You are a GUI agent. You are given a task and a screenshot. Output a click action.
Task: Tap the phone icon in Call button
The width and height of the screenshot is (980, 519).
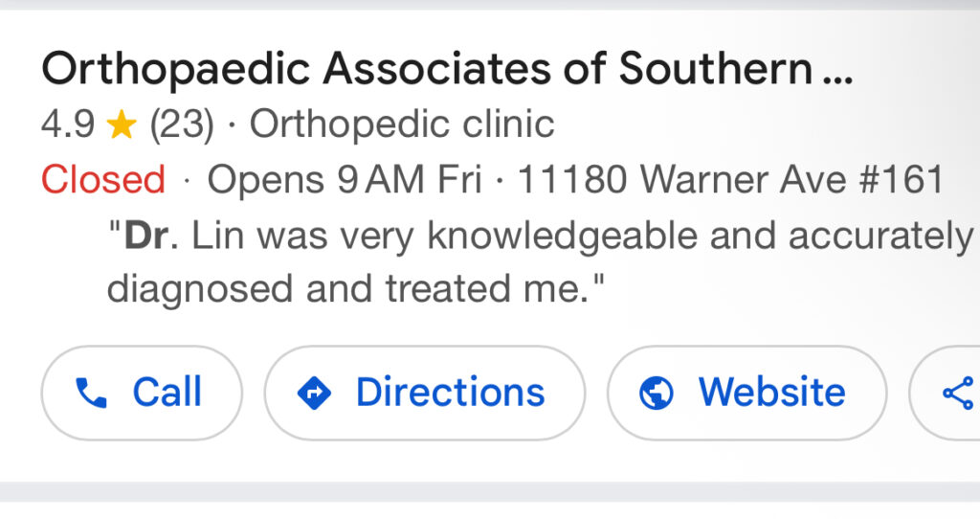tap(91, 393)
